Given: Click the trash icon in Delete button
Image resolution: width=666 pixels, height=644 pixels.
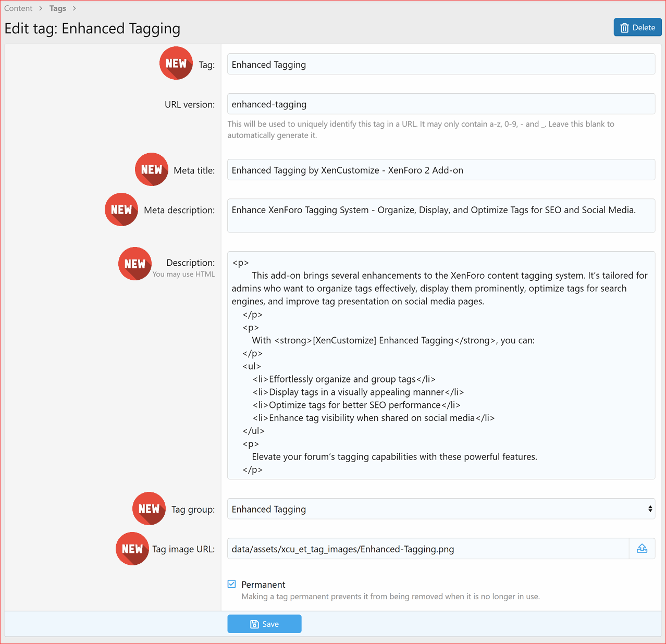Looking at the screenshot, I should [x=624, y=28].
